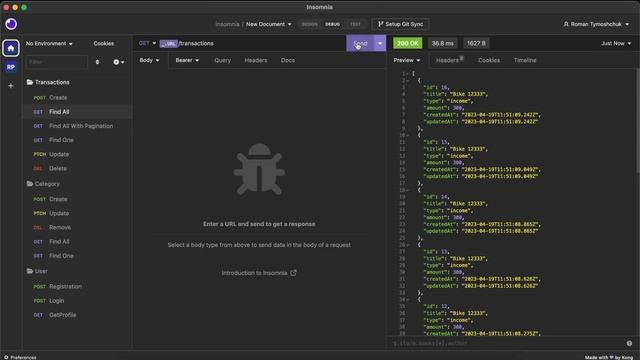Open the Setup Git Sync button

(400, 24)
